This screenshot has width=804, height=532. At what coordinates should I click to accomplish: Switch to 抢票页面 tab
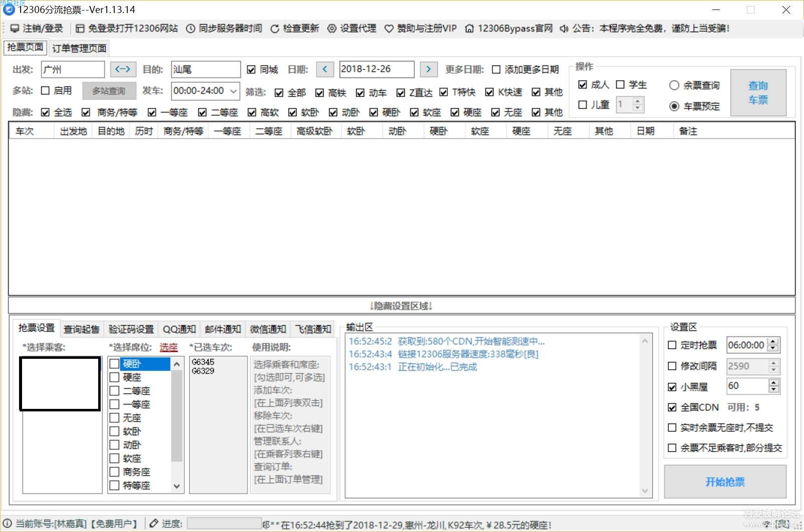point(25,47)
